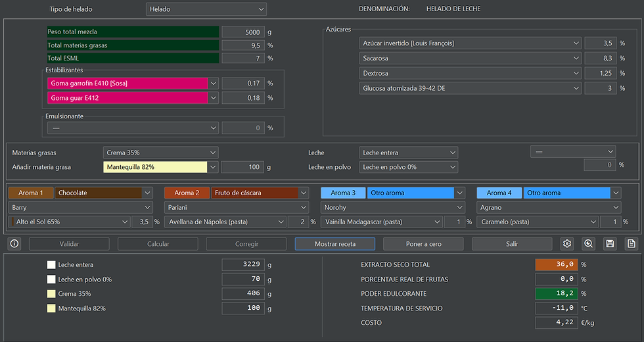Click the Leche entera color swatch
The image size is (644, 342).
51,264
